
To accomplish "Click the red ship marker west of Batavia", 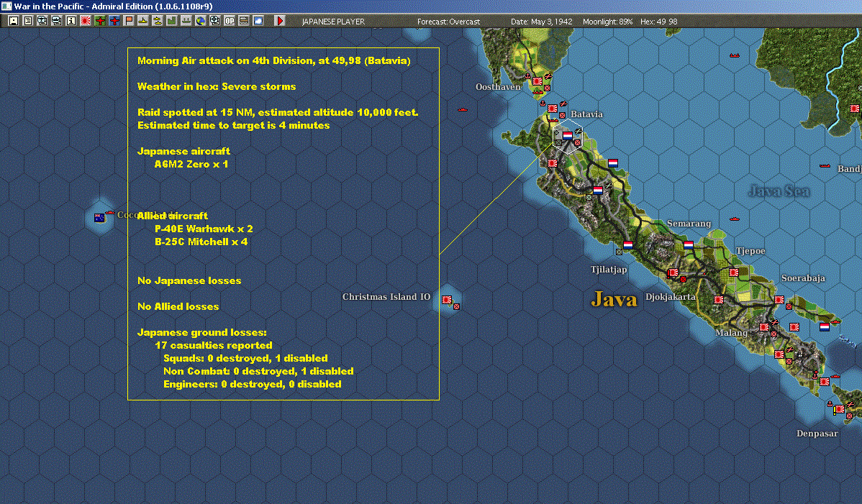I will pos(463,110).
